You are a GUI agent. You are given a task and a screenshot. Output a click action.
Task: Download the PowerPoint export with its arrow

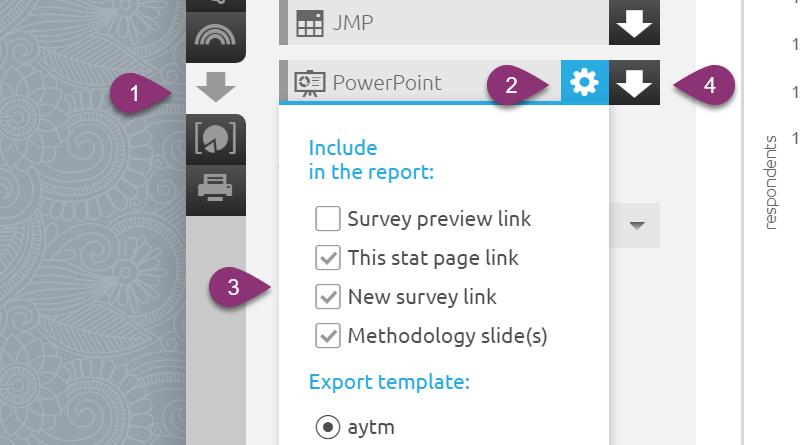pyautogui.click(x=635, y=84)
